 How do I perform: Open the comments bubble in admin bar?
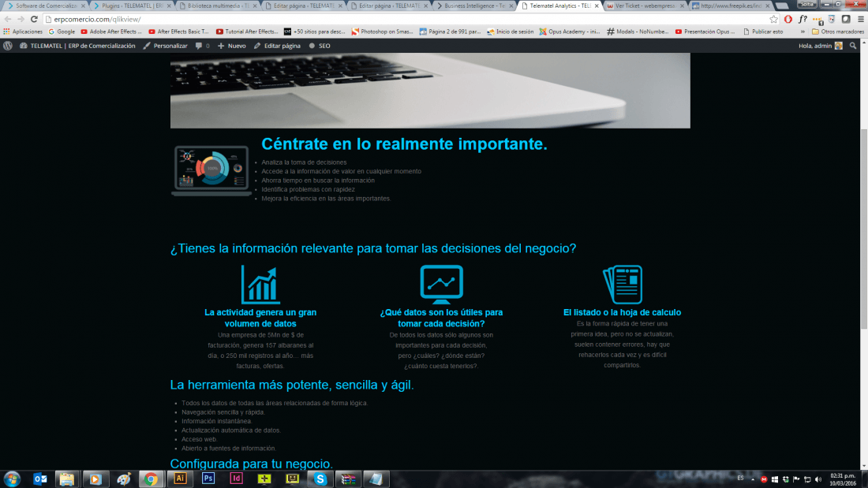(x=202, y=46)
